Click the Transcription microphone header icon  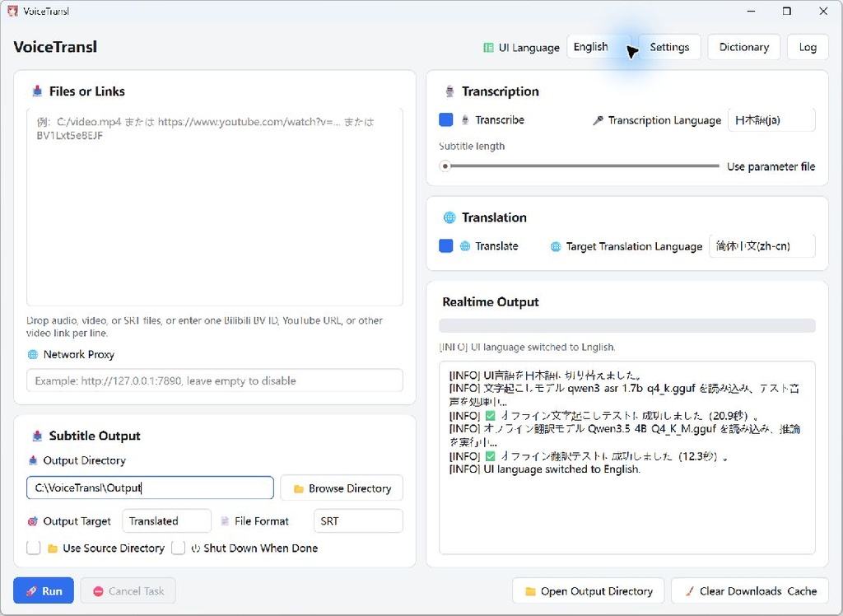(x=449, y=91)
